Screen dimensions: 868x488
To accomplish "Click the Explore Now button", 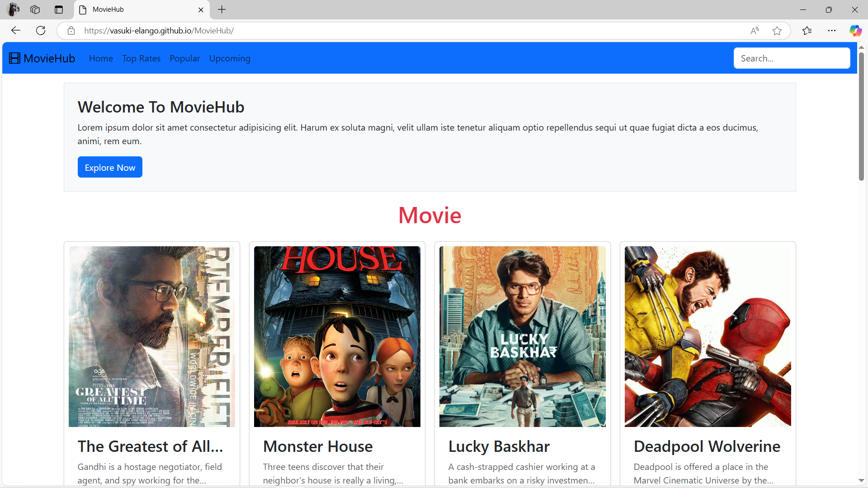I will (110, 167).
